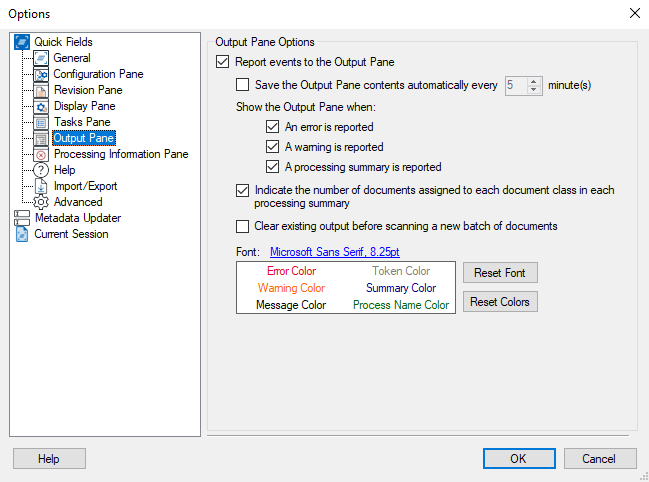The height and width of the screenshot is (482, 649).
Task: Click the Tasks Pane icon
Action: click(x=41, y=122)
